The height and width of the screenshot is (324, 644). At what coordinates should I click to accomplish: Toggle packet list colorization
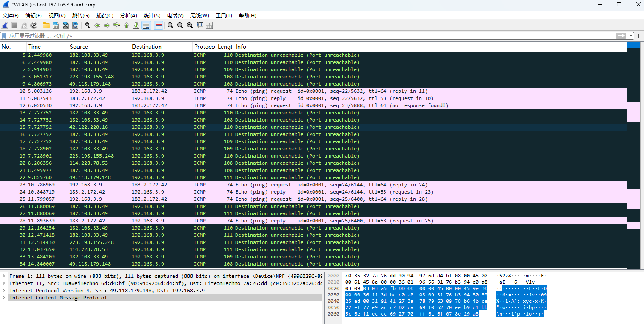click(x=159, y=25)
